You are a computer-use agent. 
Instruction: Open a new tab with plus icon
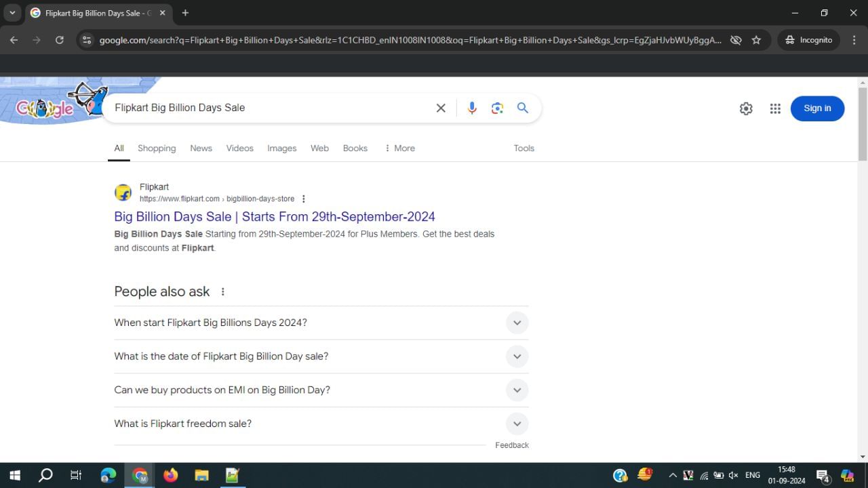185,13
